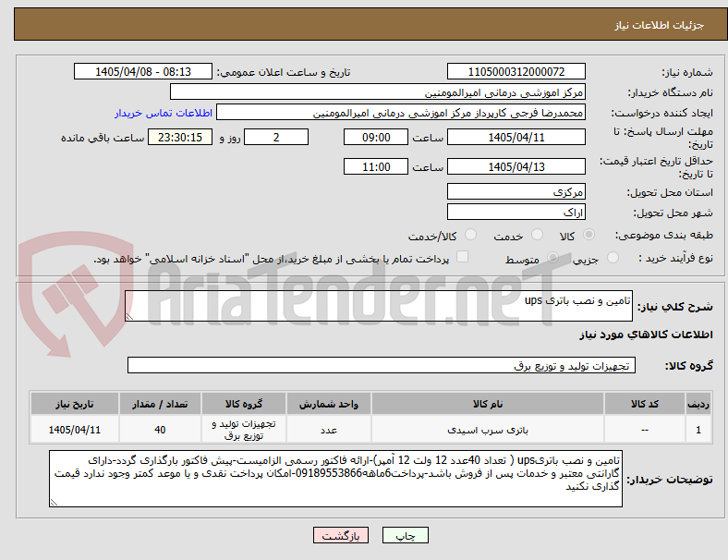Click the باتری سرب اسیدی table cell
This screenshot has width=728, height=560.
click(488, 430)
